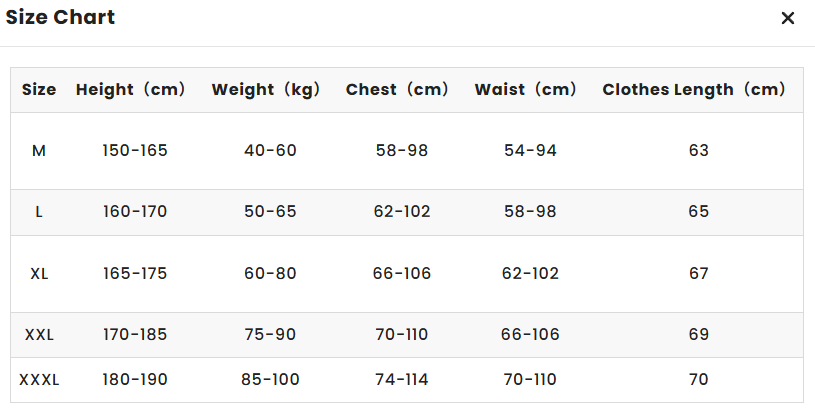Screen dimensions: 815x419
Task: Click the Weight (kg) column header
Action: [x=266, y=89]
